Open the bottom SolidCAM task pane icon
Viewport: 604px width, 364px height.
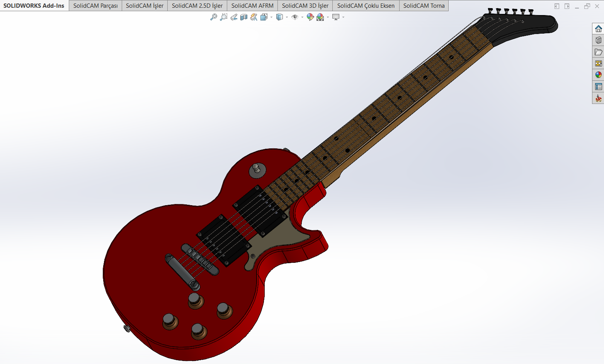point(598,98)
